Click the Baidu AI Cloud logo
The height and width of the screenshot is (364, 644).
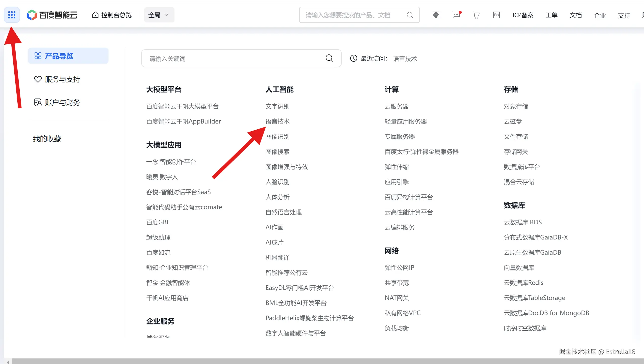pos(52,15)
